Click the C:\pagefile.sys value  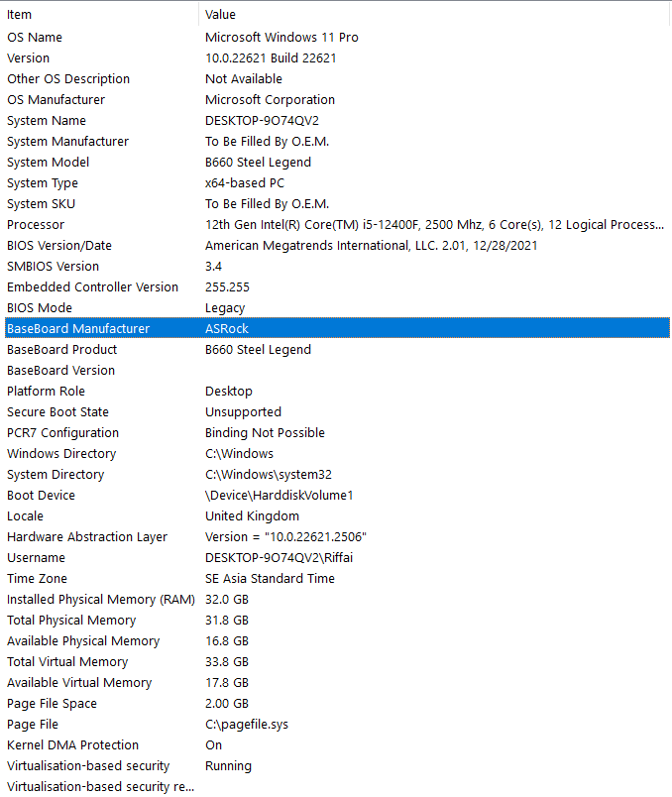(247, 725)
